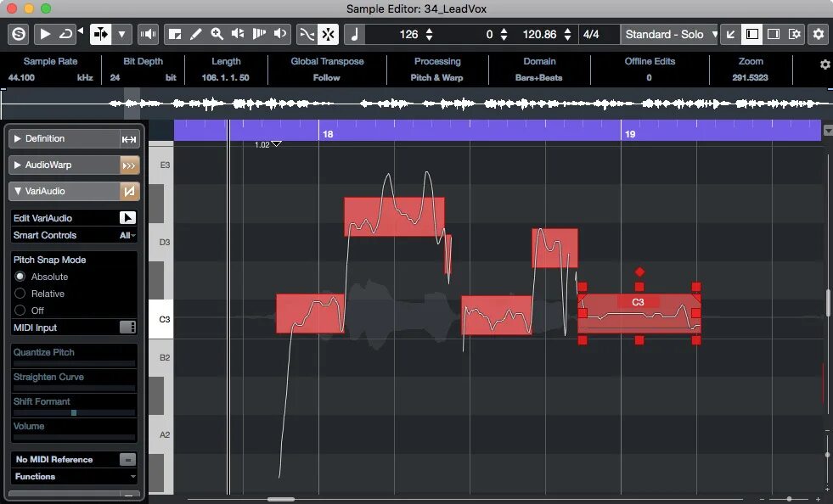Image resolution: width=833 pixels, height=504 pixels.
Task: Select Absolute pitch snap mode
Action: [20, 277]
